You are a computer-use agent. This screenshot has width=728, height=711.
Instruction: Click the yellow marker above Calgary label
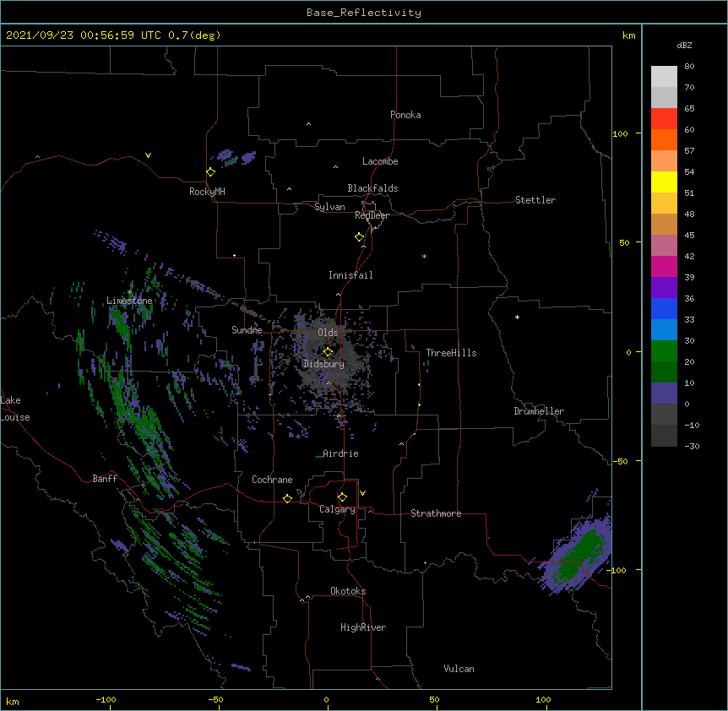click(x=342, y=497)
